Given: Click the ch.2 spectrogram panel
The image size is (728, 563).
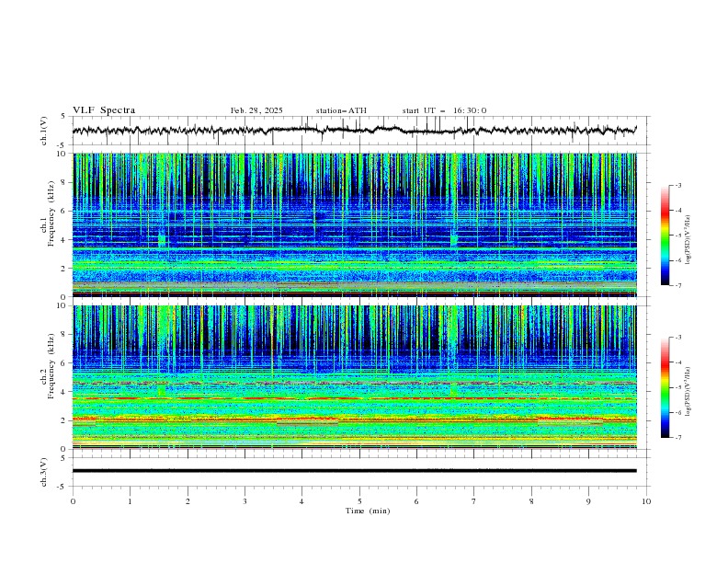Looking at the screenshot, I should coord(354,377).
